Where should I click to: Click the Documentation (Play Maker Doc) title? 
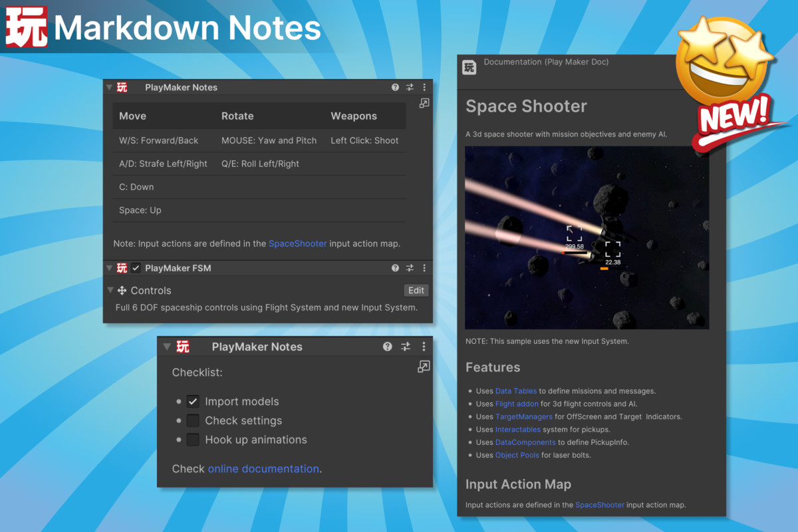pyautogui.click(x=546, y=62)
